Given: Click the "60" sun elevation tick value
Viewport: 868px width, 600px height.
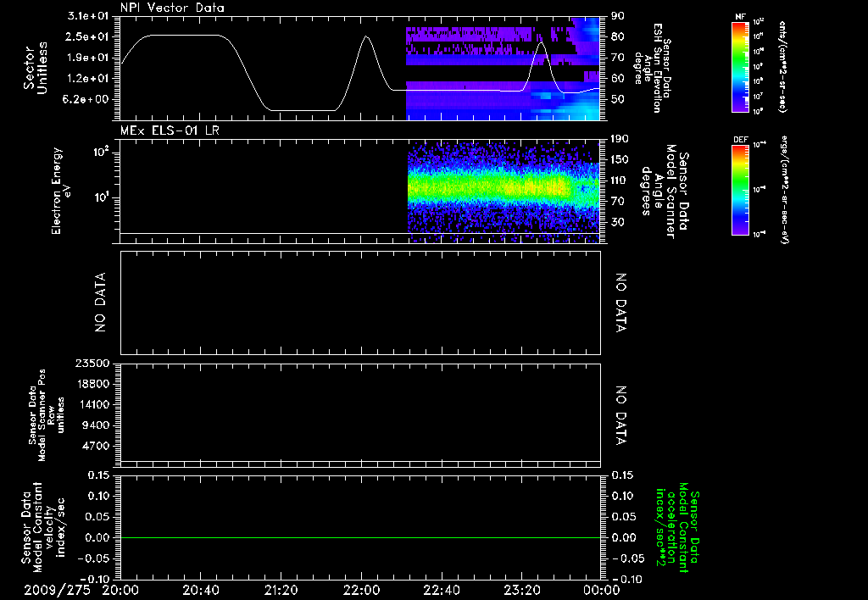Looking at the screenshot, I should [617, 79].
